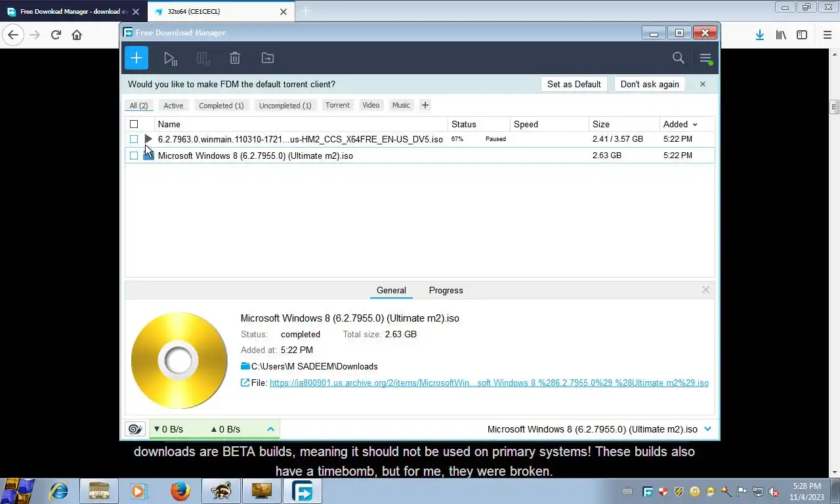Select Microsoft Windows 8 (6.2.7955.0) list row

[420, 156]
